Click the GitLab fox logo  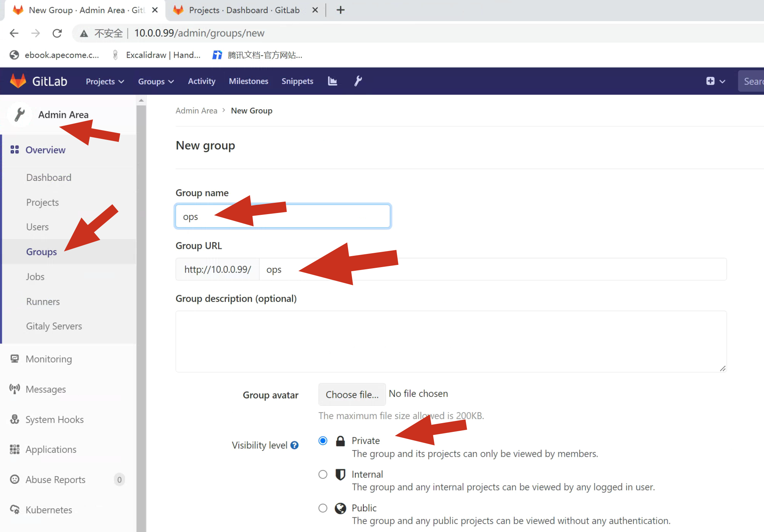pyautogui.click(x=18, y=81)
